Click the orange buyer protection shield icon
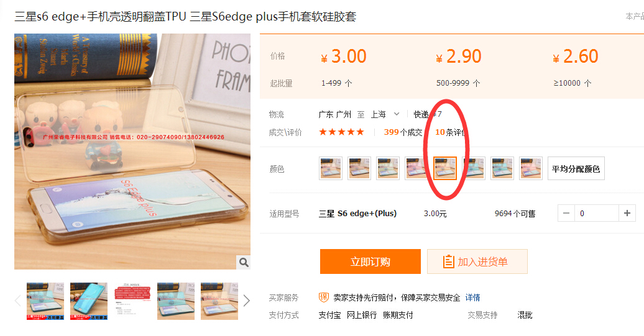The height and width of the screenshot is (336, 644). 324,297
